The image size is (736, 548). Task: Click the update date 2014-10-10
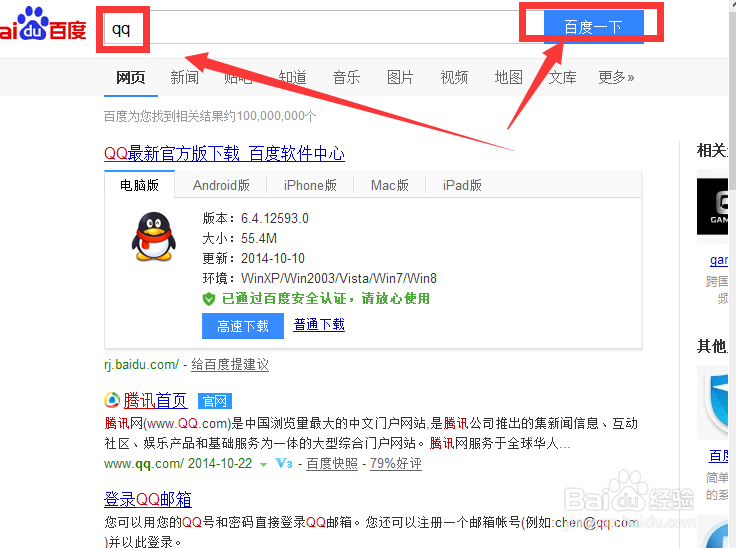[273, 258]
